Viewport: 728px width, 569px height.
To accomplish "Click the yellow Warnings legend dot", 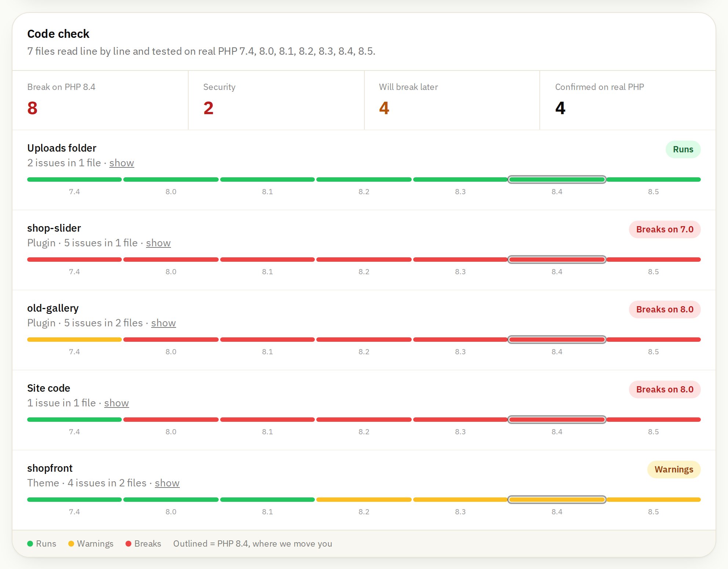I will 71,544.
